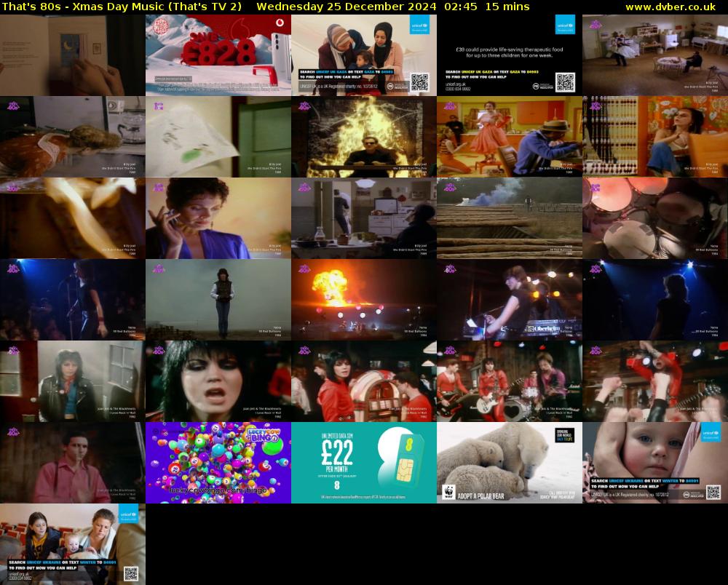The width and height of the screenshot is (728, 585).
Task: Click the 02:45 broadcast time
Action: (x=460, y=7)
